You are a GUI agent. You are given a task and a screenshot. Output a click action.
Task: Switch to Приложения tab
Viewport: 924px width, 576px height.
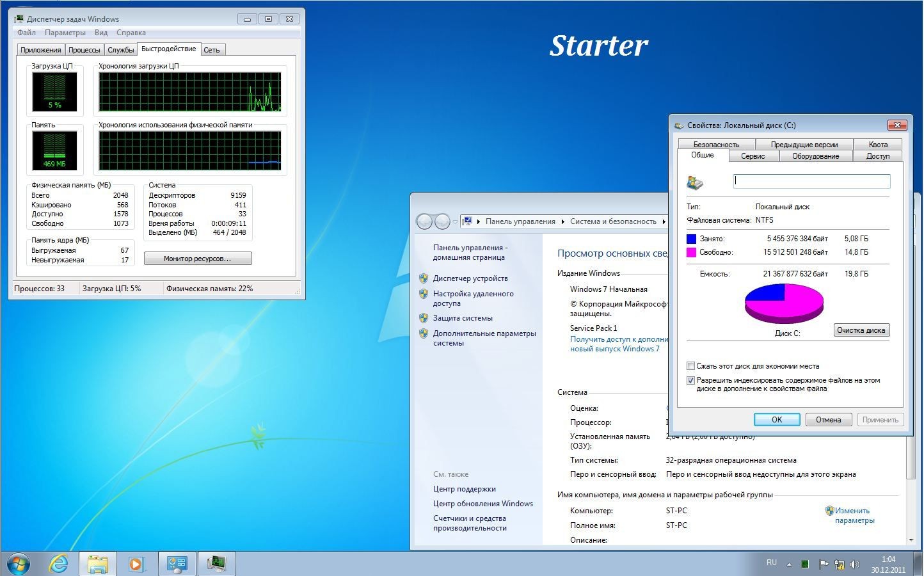tap(41, 50)
